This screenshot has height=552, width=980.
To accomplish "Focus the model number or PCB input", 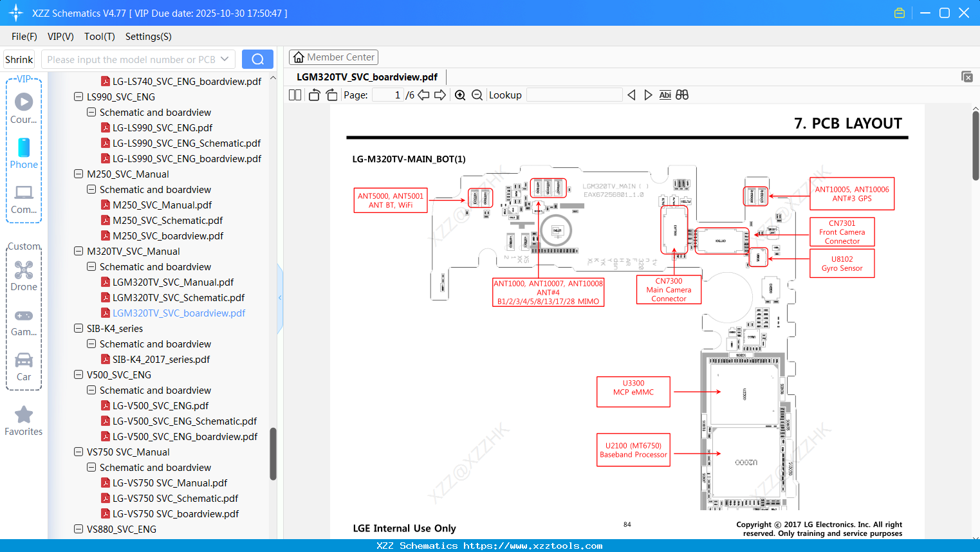I will coord(131,59).
